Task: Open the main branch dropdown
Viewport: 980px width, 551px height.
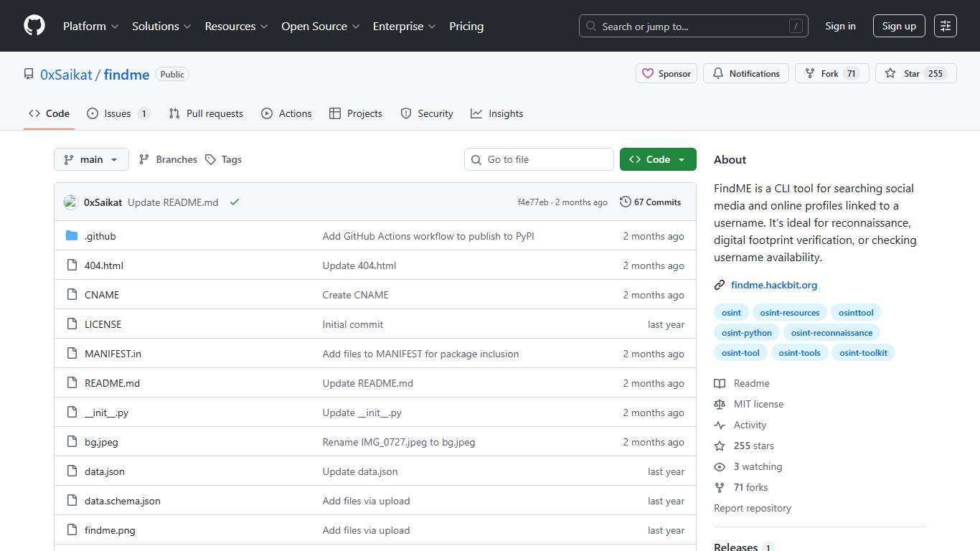Action: pos(91,159)
